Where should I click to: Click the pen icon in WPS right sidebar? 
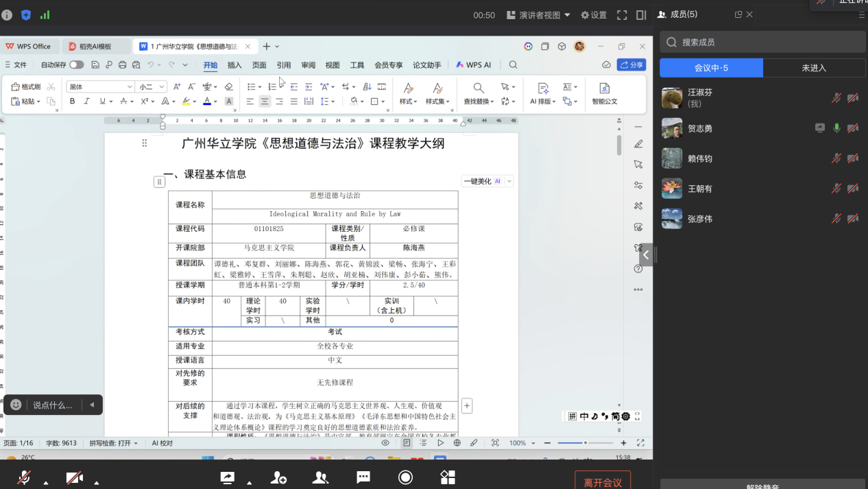[x=638, y=144]
